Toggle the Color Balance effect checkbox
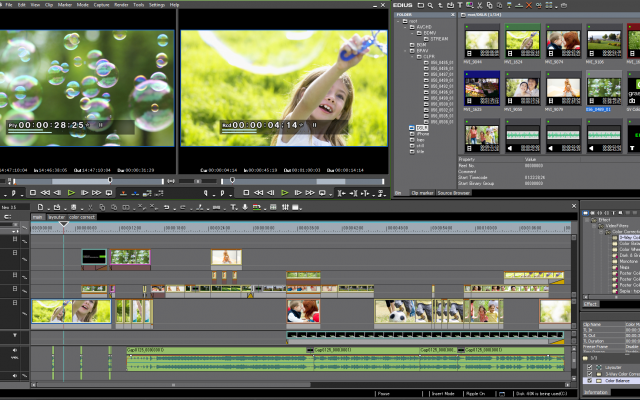This screenshot has height=400, width=640. tap(589, 380)
